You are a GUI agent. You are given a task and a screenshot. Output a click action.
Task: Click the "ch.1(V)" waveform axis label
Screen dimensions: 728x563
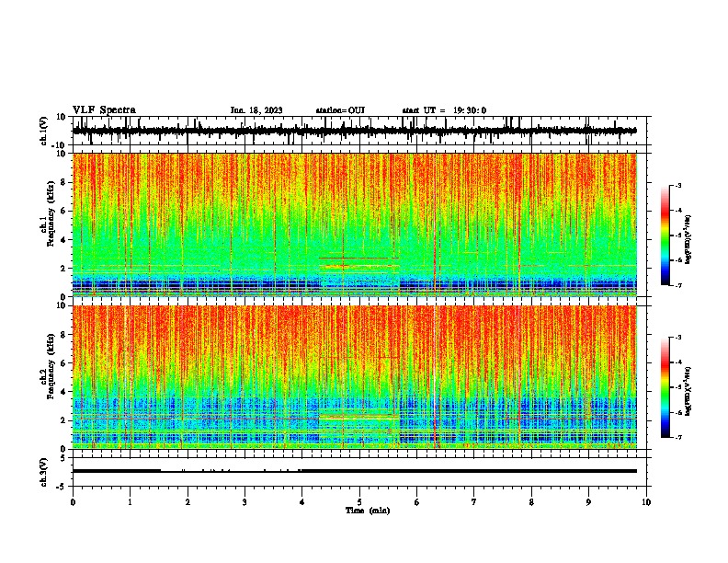point(44,131)
